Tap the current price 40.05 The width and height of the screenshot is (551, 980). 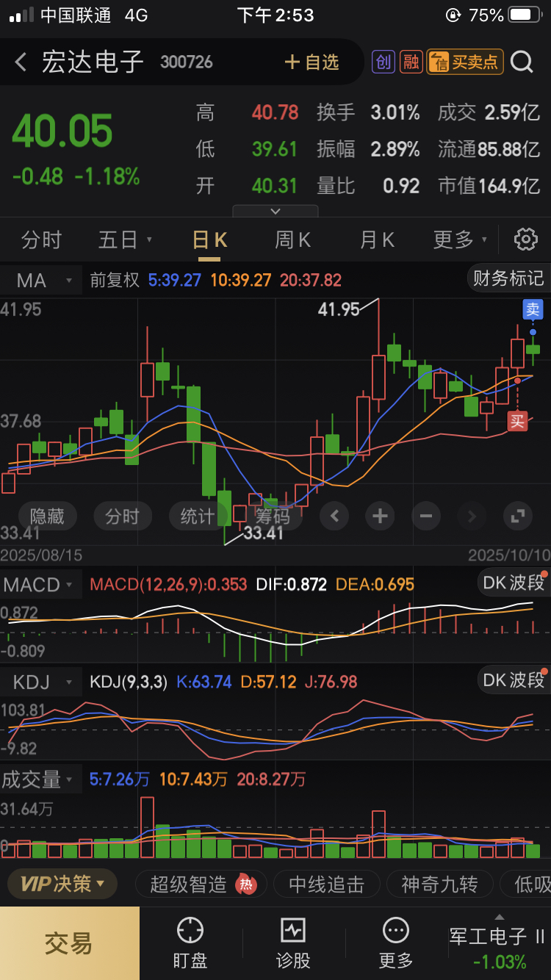(x=62, y=131)
